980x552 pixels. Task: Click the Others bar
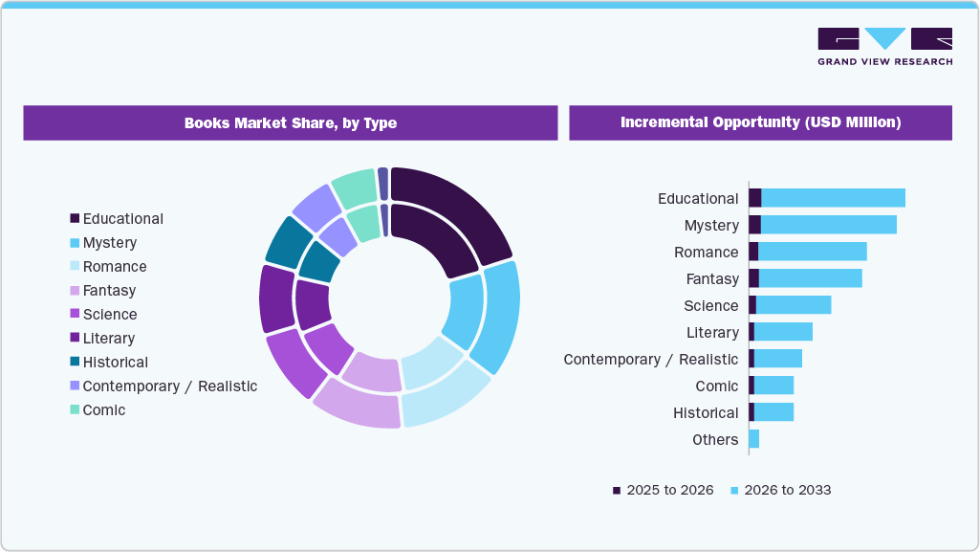click(755, 439)
